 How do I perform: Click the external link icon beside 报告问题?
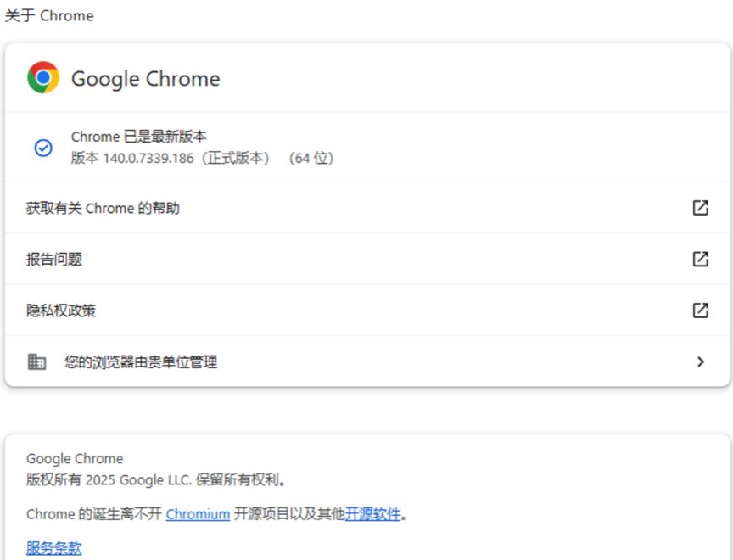700,259
